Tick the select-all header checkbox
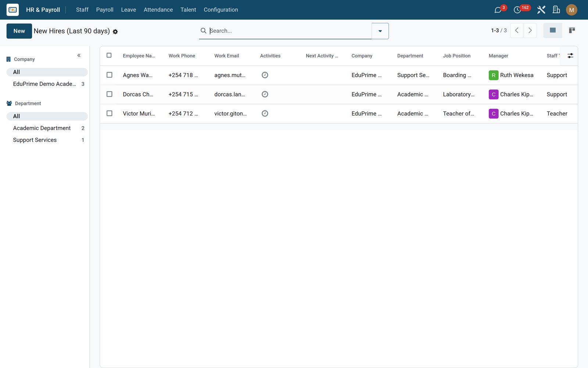Image resolution: width=588 pixels, height=368 pixels. (x=109, y=55)
